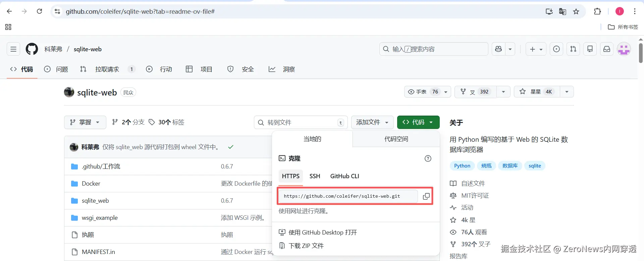The image size is (644, 261).
Task: Open the Docker folder
Action: 91,184
